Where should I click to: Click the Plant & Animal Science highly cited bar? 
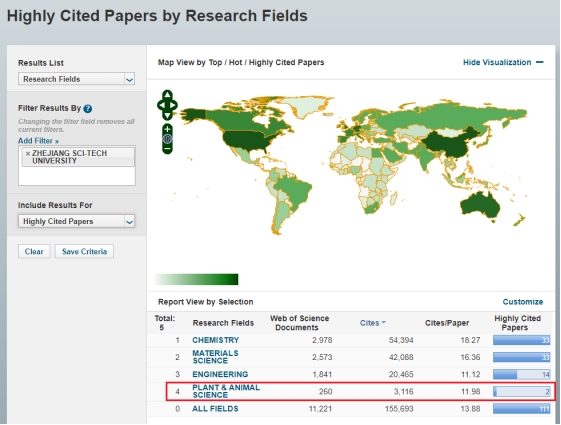click(x=521, y=392)
